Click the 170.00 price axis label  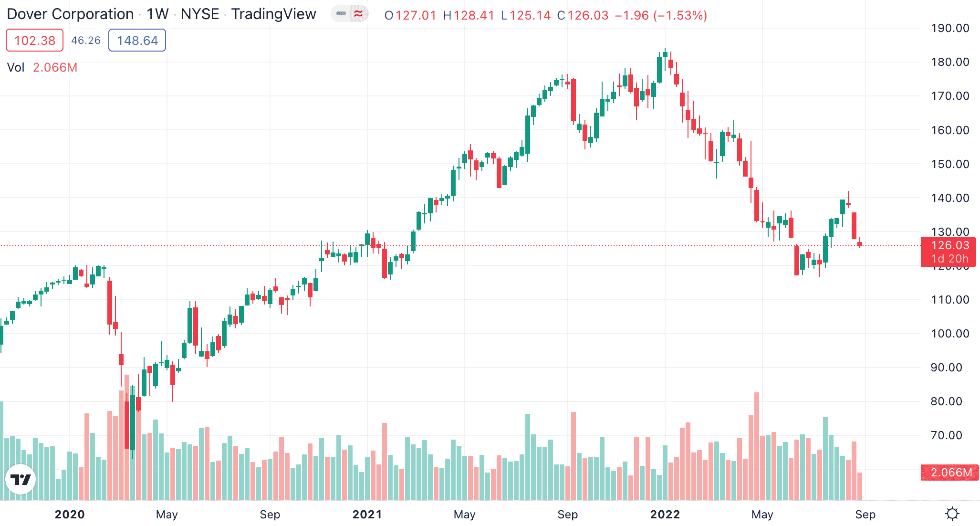click(x=950, y=96)
